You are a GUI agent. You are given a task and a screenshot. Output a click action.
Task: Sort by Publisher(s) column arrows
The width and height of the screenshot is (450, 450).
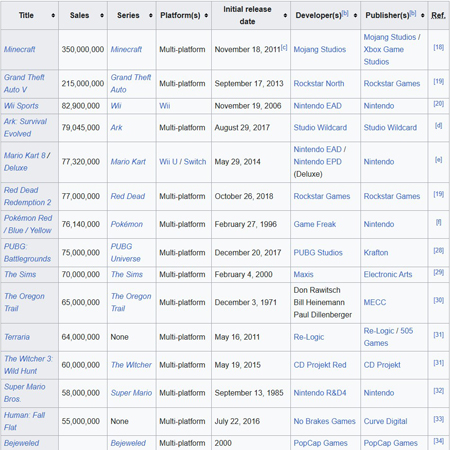(423, 16)
